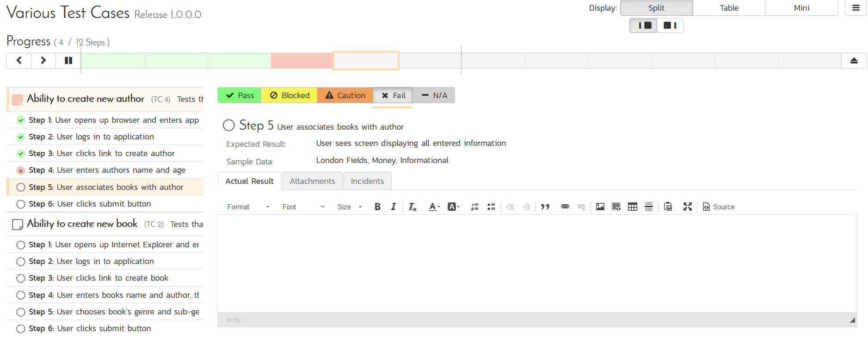Image resolution: width=868 pixels, height=345 pixels.
Task: Click the red failed segment in progress bar
Action: click(302, 61)
